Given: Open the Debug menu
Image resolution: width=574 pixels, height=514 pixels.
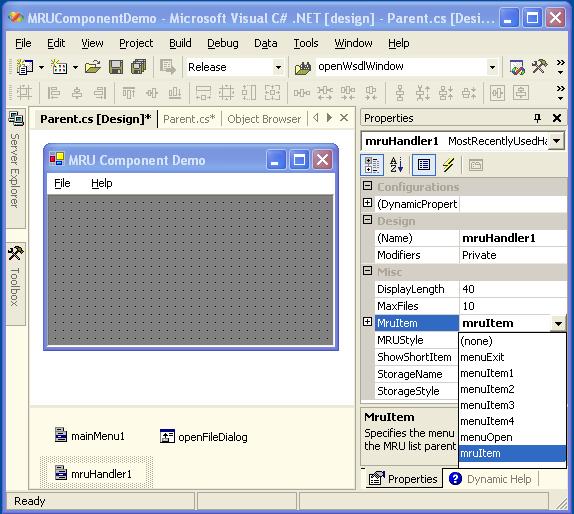Looking at the screenshot, I should 223,43.
